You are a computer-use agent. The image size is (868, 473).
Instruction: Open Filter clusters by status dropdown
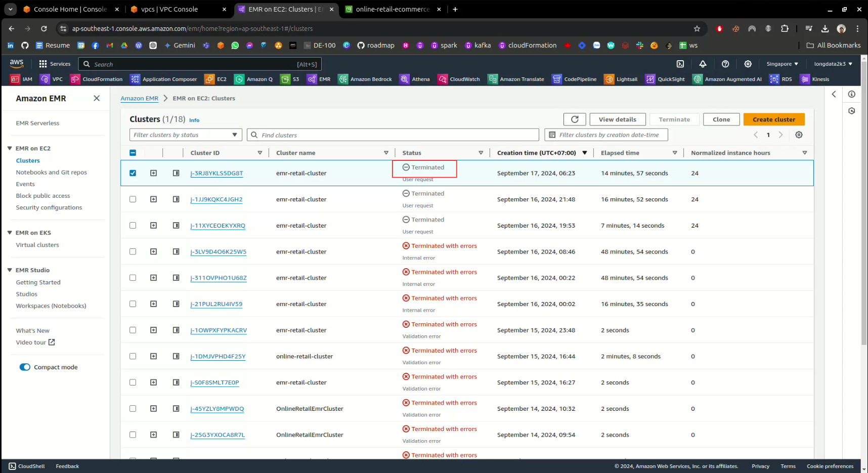coord(186,135)
